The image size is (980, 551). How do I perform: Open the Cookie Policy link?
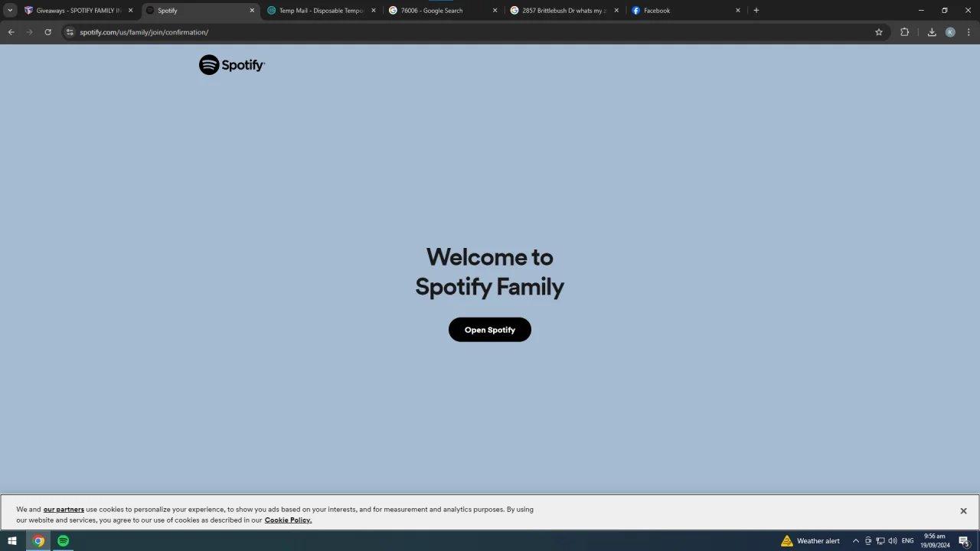click(288, 520)
